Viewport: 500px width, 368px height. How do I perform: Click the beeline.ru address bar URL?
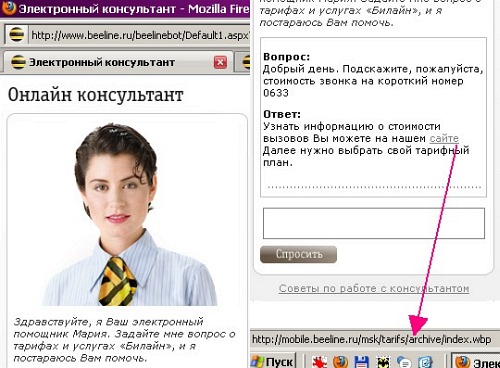pyautogui.click(x=140, y=35)
